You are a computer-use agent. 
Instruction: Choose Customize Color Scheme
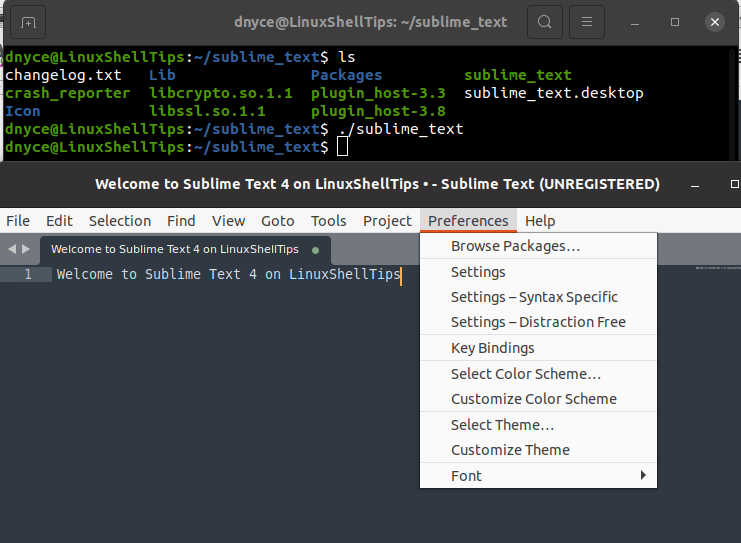click(538, 399)
